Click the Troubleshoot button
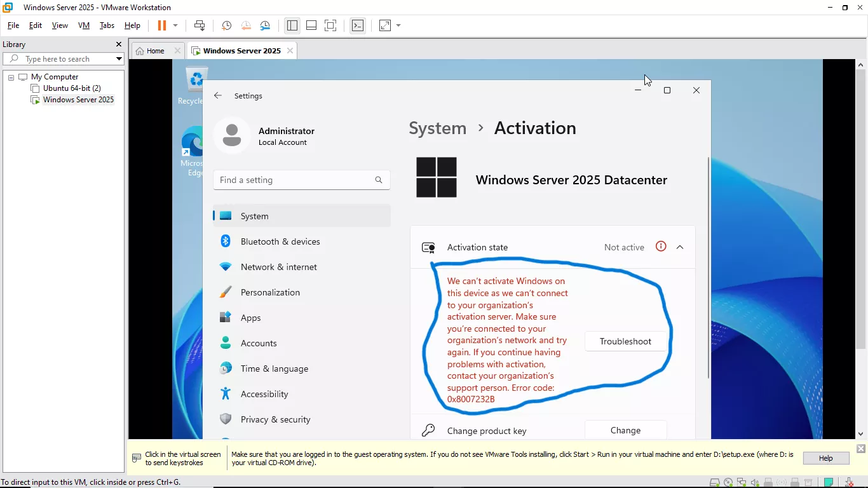Screen dimensions: 868x488 point(626,341)
